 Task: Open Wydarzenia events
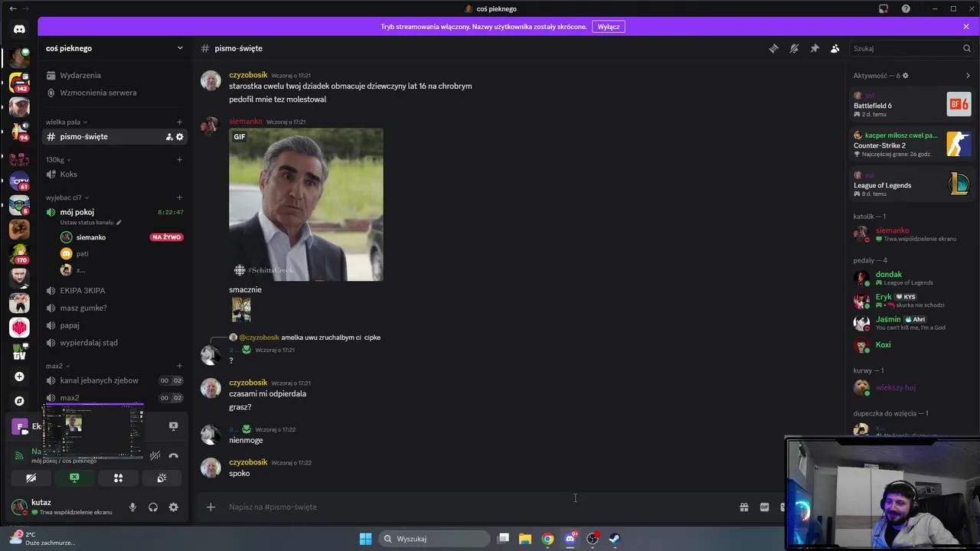point(115,75)
